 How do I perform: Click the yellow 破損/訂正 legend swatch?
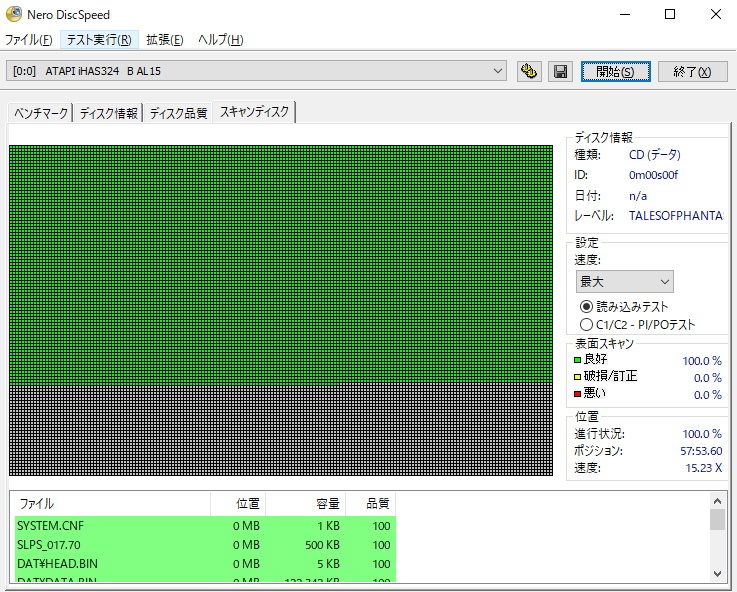point(578,377)
